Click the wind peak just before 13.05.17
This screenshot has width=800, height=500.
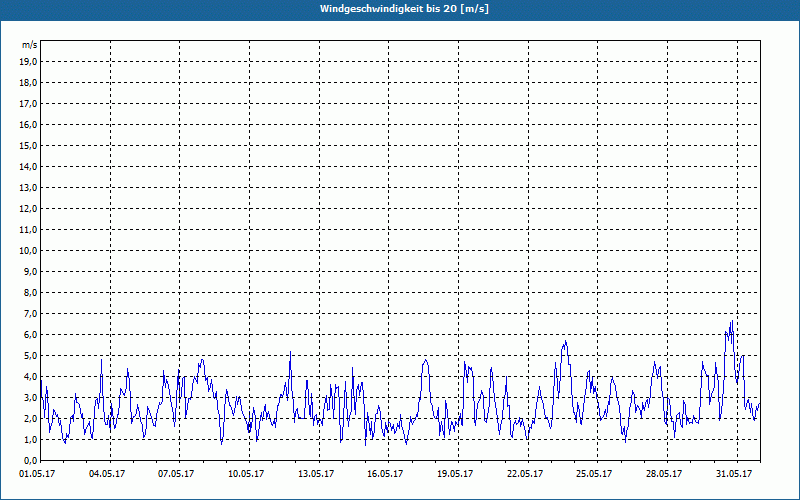(290, 352)
